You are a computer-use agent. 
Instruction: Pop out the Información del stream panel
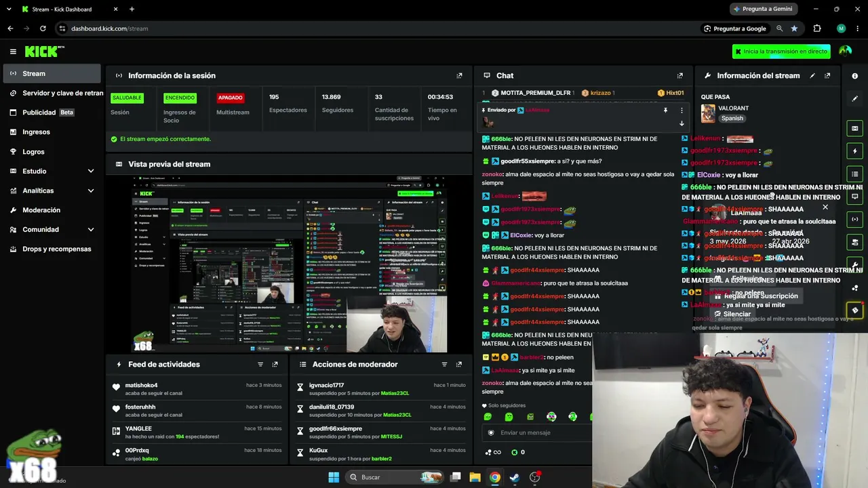pos(827,76)
